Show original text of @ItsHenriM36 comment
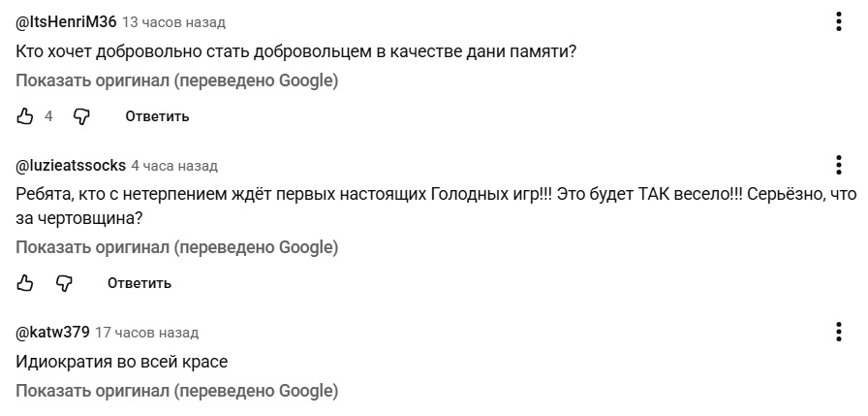Viewport: 868px width, 416px height. click(x=176, y=80)
